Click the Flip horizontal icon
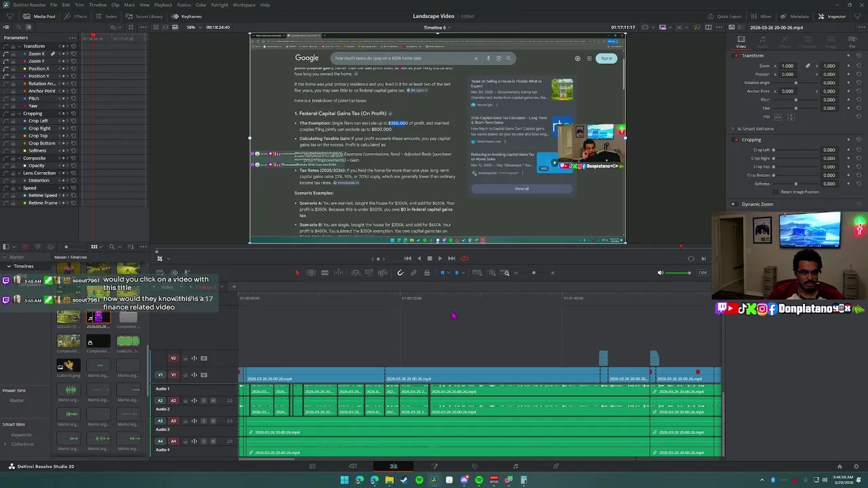The image size is (868, 488). (778, 117)
